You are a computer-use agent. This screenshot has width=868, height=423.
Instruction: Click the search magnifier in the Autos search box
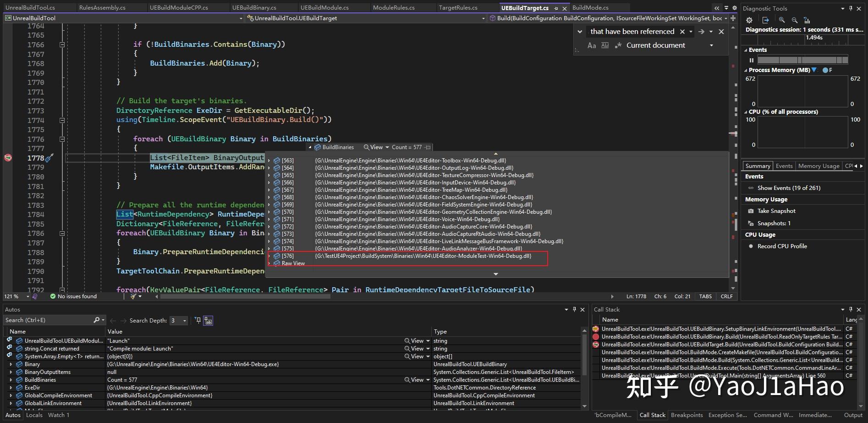(97, 320)
